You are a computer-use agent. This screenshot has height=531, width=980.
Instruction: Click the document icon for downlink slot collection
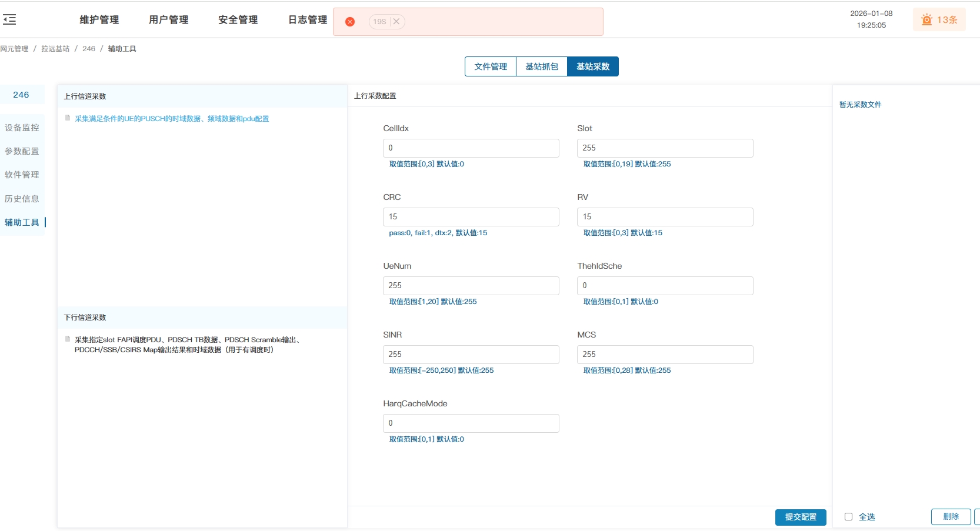tap(68, 339)
